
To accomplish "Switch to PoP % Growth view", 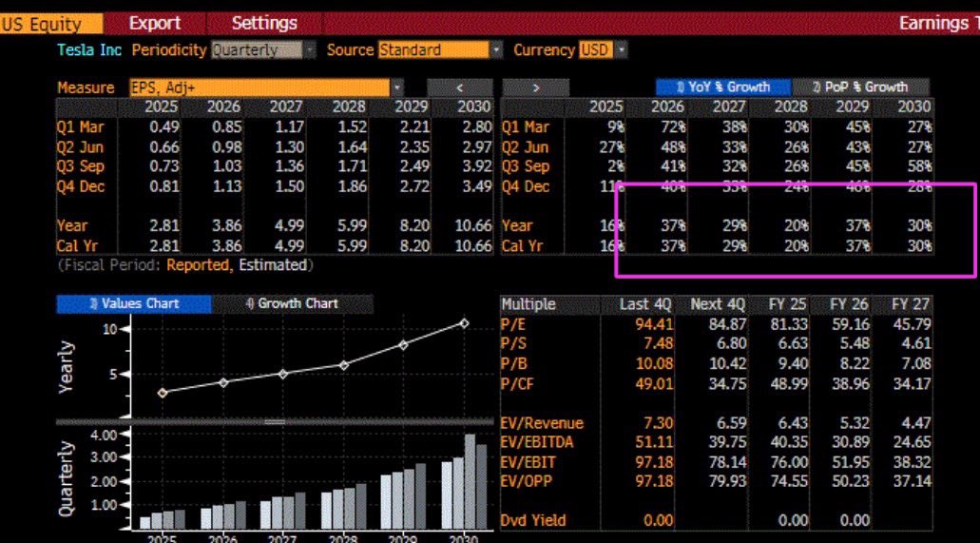I will (860, 87).
